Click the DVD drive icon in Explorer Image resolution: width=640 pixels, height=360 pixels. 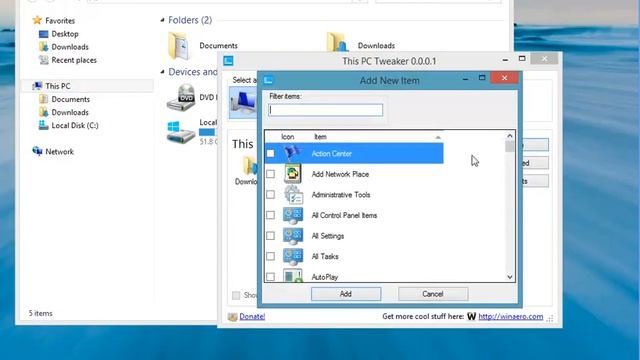181,97
